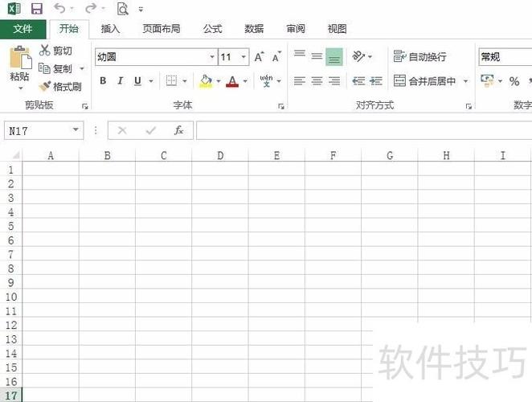Click 剪切 to cut selection
The width and height of the screenshot is (532, 402).
click(55, 51)
